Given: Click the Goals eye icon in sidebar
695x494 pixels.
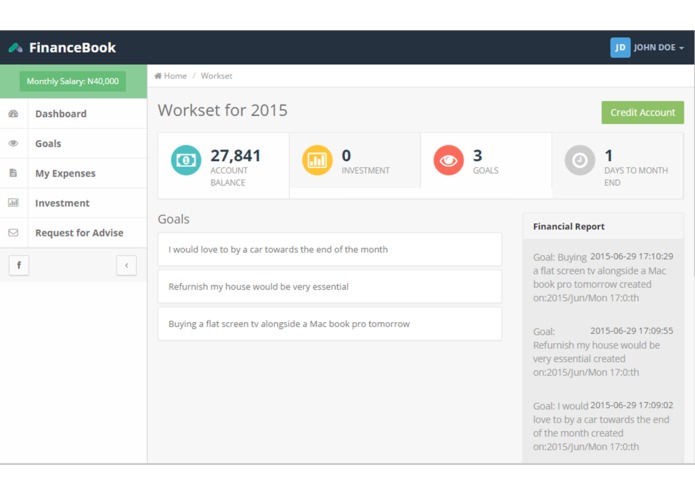Looking at the screenshot, I should click(x=13, y=144).
